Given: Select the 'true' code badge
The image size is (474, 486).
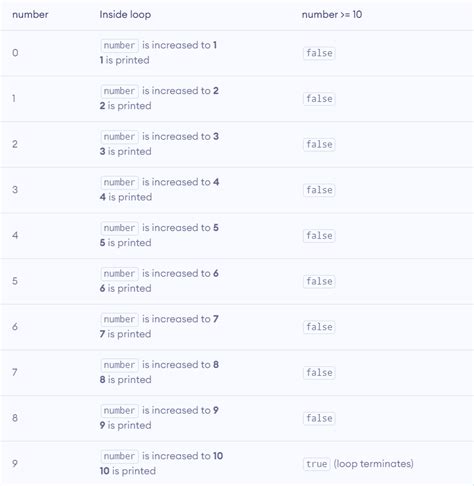Looking at the screenshot, I should 317,464.
